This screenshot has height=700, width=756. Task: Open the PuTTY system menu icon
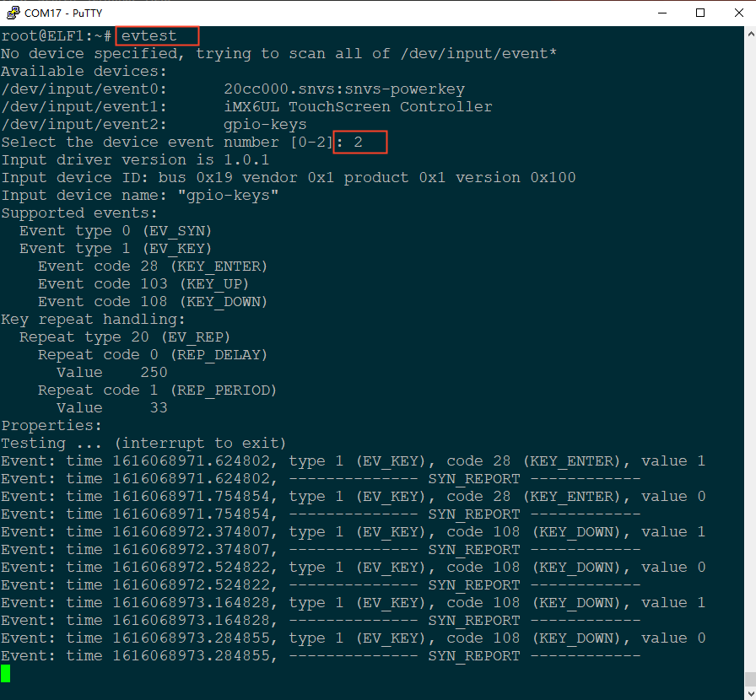pyautogui.click(x=13, y=13)
